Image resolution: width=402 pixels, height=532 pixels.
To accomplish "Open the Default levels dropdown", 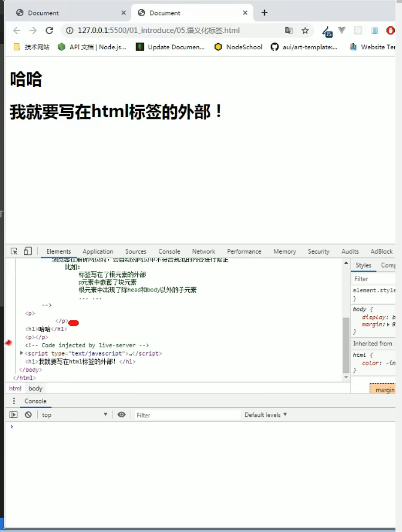I will point(266,414).
